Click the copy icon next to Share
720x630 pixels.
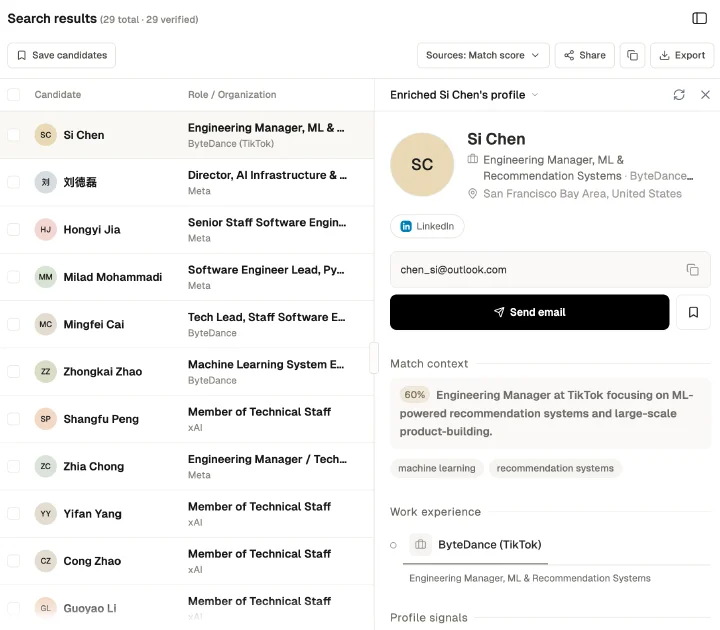click(632, 55)
